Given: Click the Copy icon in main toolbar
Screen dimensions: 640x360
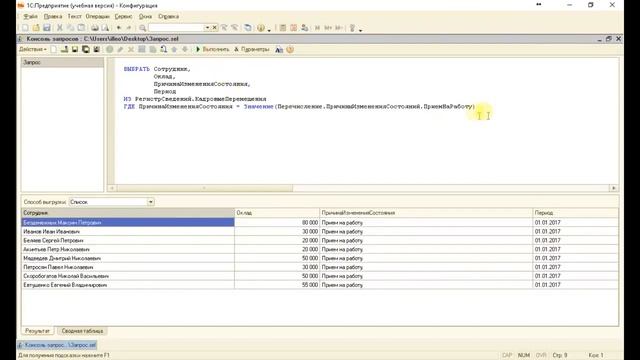Looking at the screenshot, I should pos(70,28).
